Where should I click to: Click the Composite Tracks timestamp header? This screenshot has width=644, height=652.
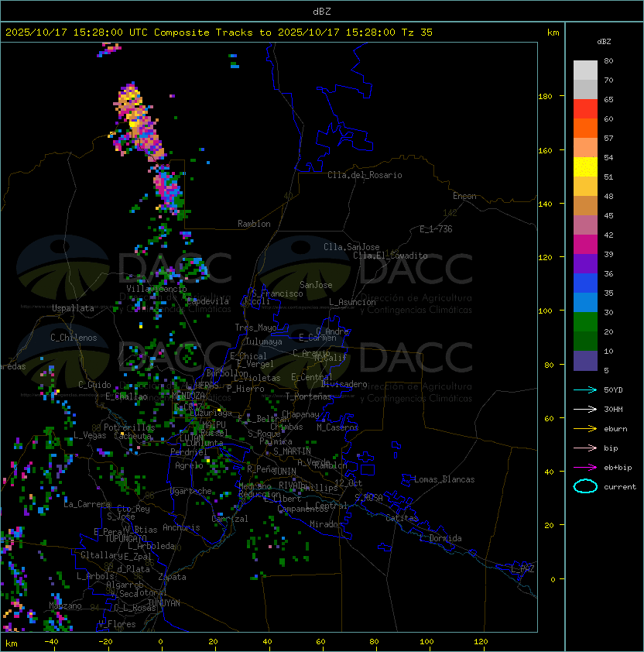click(219, 33)
